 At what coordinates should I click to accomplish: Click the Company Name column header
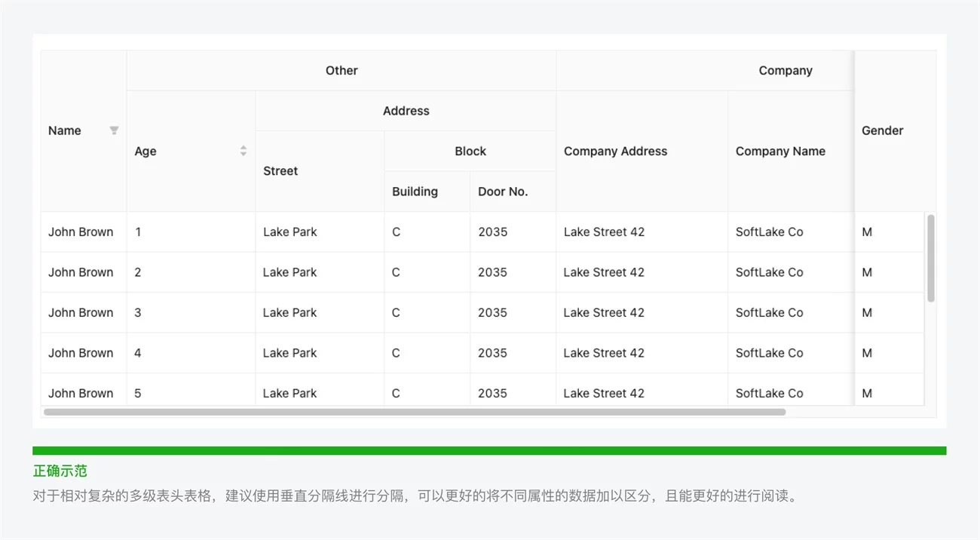click(x=780, y=152)
